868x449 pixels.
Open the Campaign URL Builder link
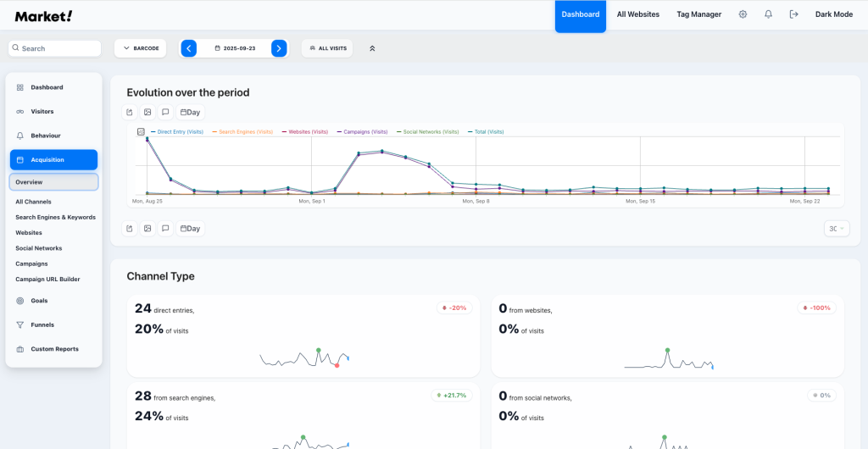[47, 279]
